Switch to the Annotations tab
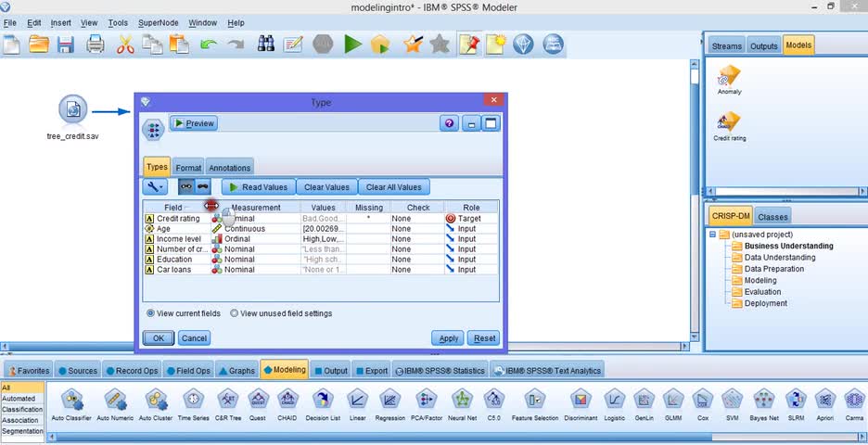868x445 pixels. point(230,168)
